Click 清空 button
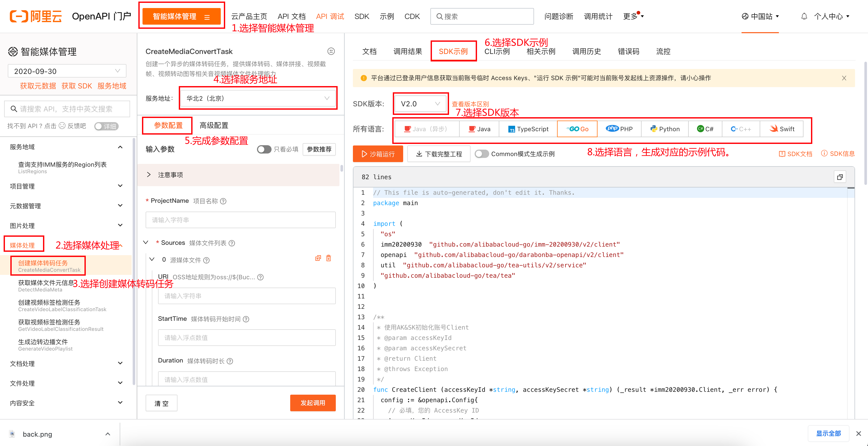This screenshot has height=446, width=868. click(161, 403)
